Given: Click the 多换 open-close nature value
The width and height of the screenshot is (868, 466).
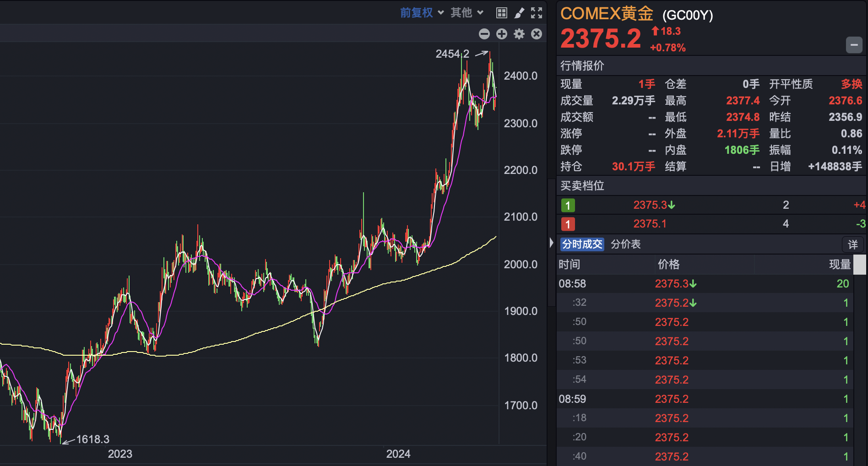Looking at the screenshot, I should pos(852,84).
